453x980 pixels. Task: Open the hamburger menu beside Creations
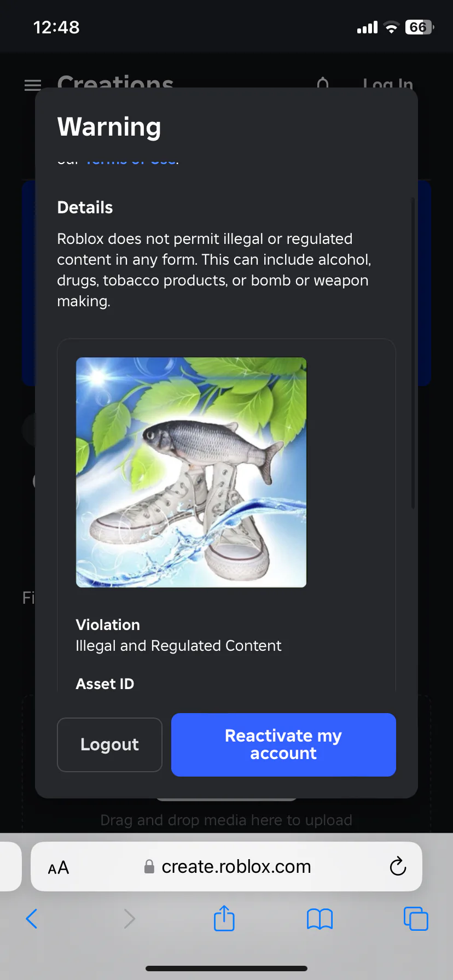[x=33, y=85]
